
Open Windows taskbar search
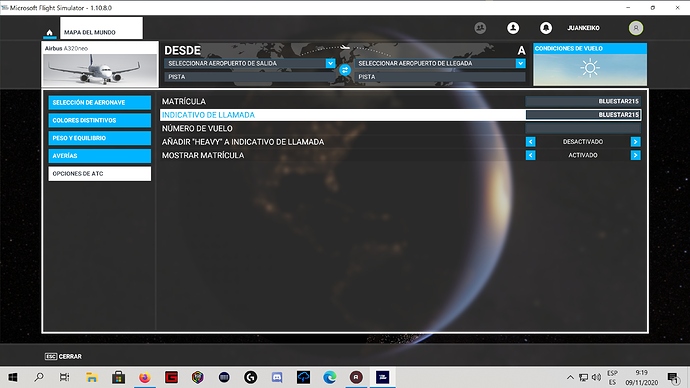click(39, 377)
